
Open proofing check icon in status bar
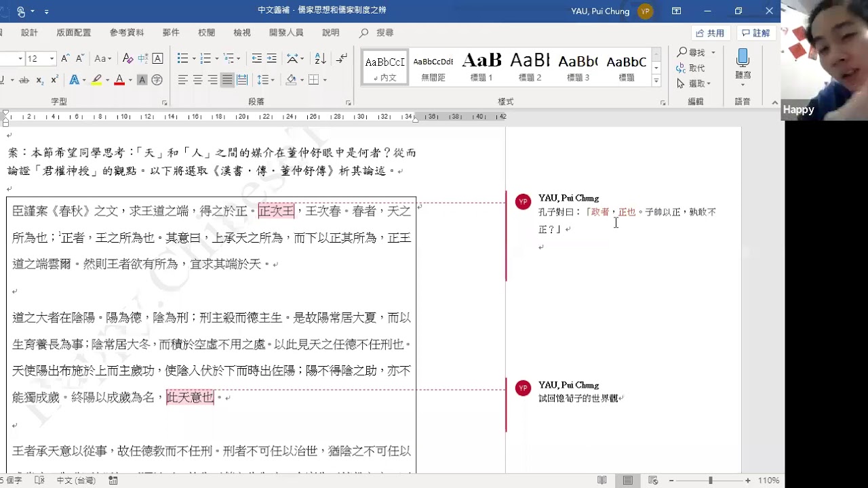39,481
